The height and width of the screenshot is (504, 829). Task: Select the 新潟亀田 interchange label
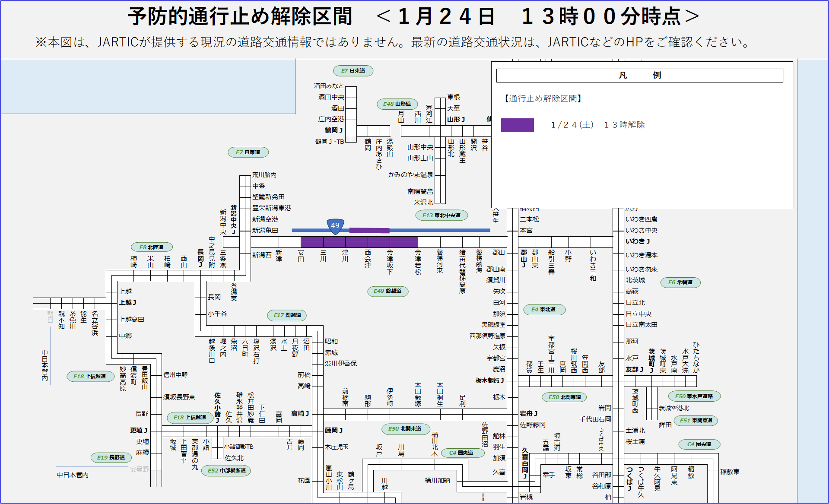coord(265,231)
